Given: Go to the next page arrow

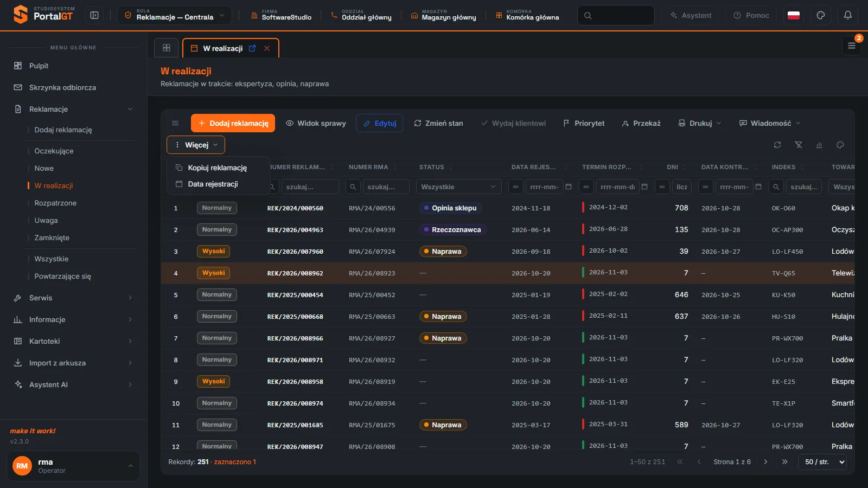Looking at the screenshot, I should click(765, 462).
